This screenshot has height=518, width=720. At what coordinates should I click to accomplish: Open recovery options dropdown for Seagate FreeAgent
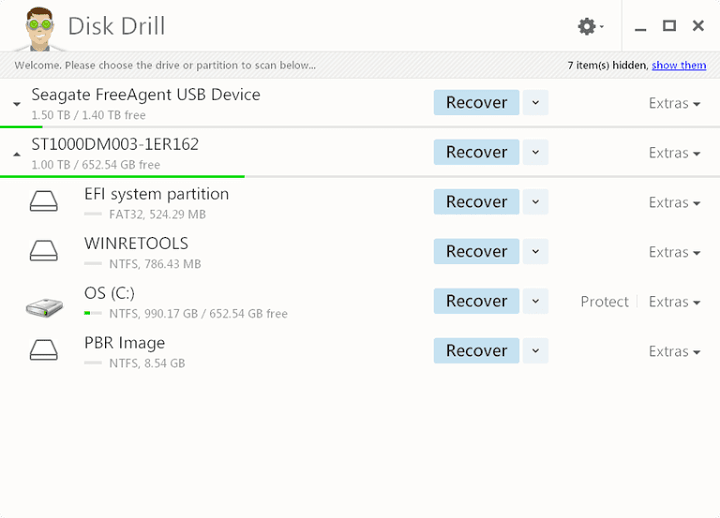coord(535,103)
